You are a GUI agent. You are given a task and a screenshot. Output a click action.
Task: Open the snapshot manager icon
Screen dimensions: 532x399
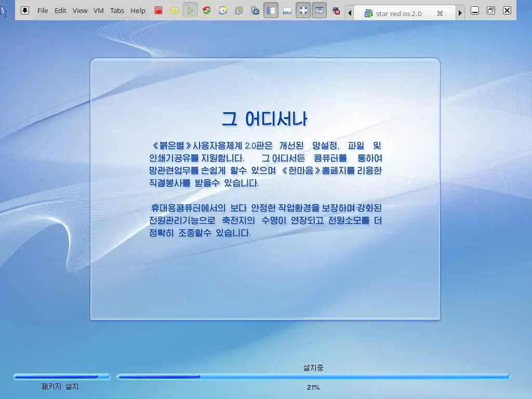click(255, 11)
